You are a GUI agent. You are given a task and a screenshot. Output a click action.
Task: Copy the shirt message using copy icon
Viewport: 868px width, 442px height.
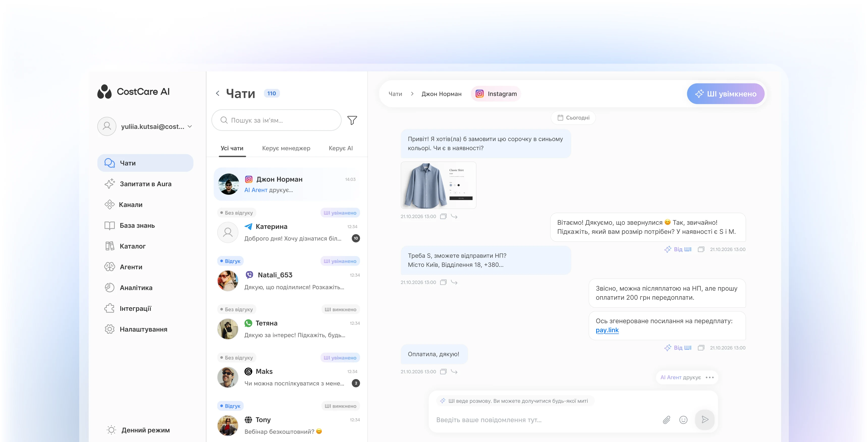click(443, 216)
